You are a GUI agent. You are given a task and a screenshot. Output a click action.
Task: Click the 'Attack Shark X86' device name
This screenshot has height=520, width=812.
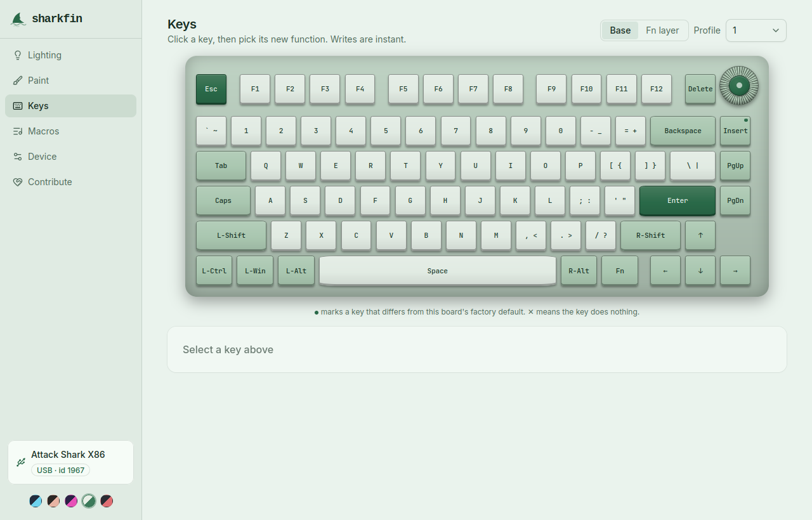click(68, 455)
